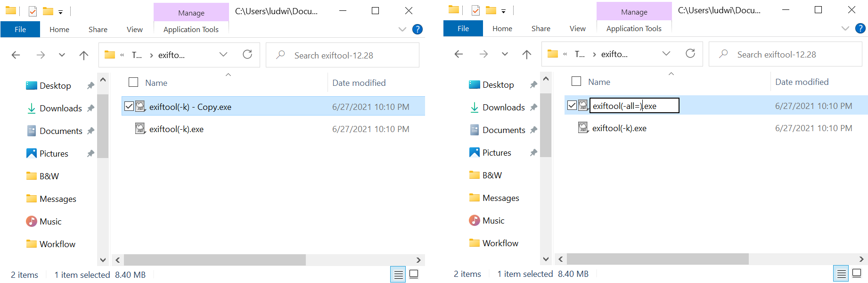Switch to Details view in the left window's status bar

tap(398, 275)
